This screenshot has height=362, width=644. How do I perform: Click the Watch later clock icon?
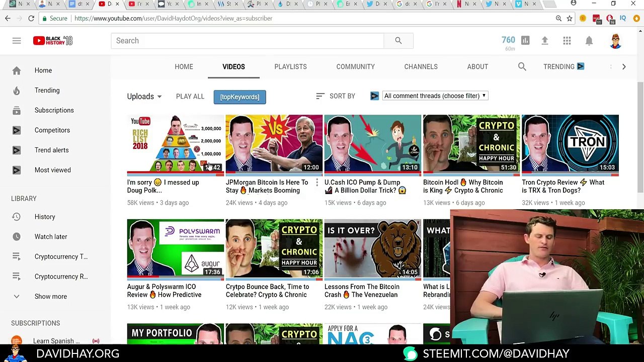click(17, 237)
